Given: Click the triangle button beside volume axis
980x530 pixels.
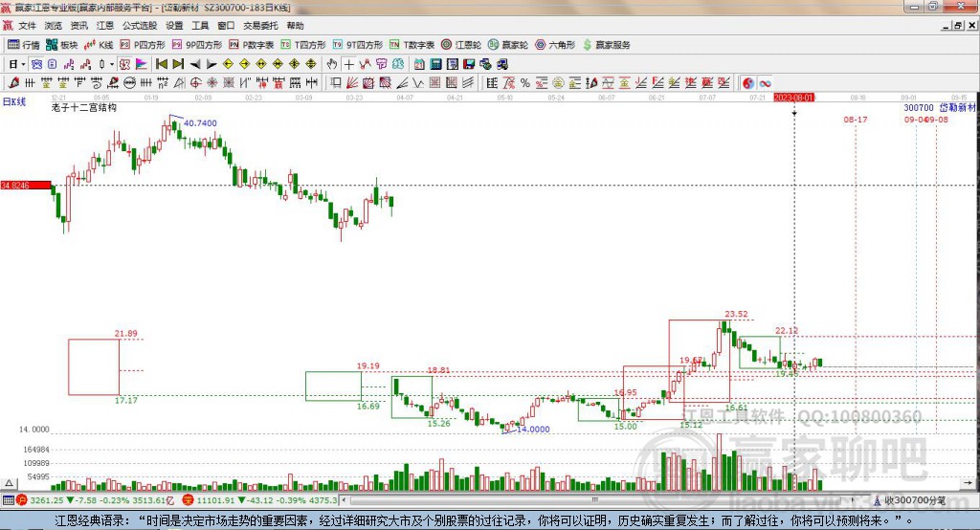Looking at the screenshot, I should pos(9,483).
